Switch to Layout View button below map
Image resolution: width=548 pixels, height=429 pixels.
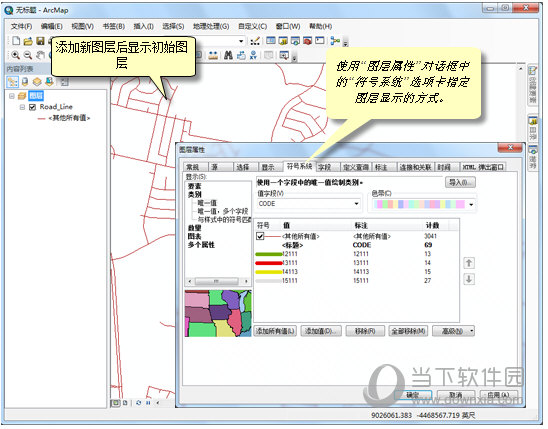click(x=125, y=403)
